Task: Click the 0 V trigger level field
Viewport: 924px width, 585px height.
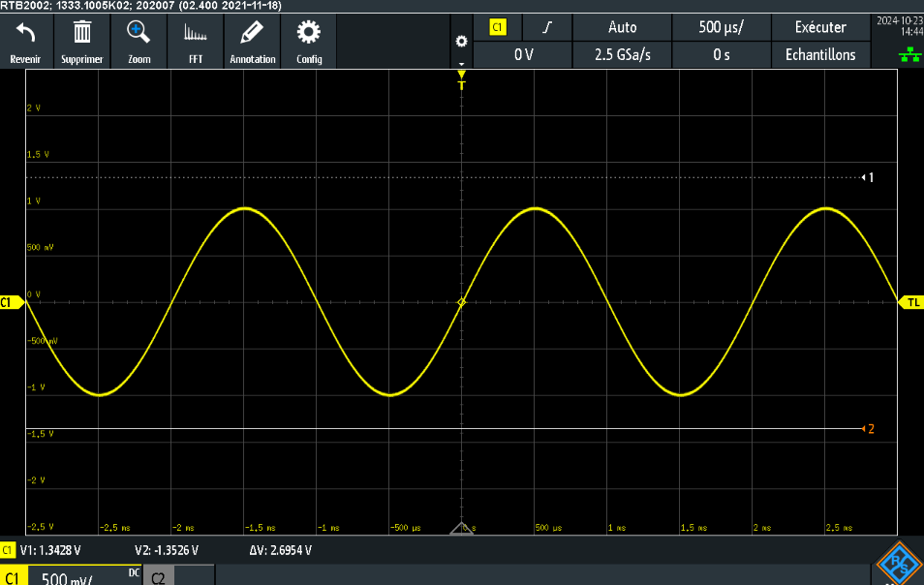Action: (523, 55)
